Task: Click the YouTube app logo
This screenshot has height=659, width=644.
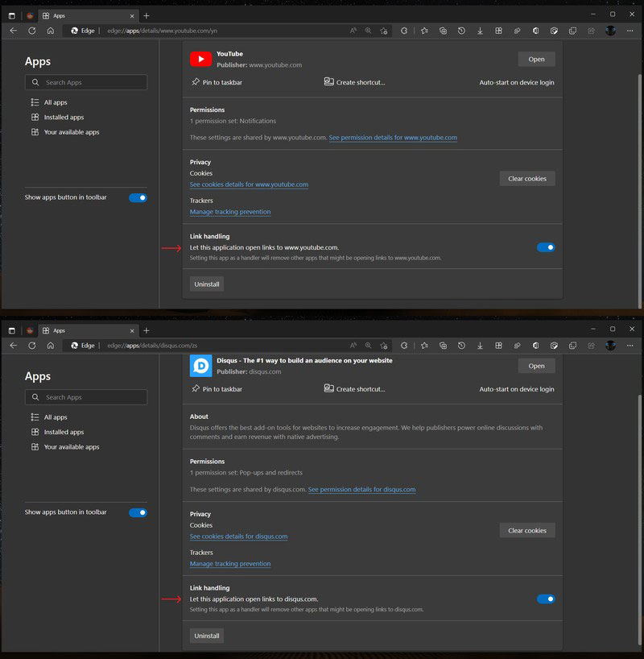Action: coord(200,60)
